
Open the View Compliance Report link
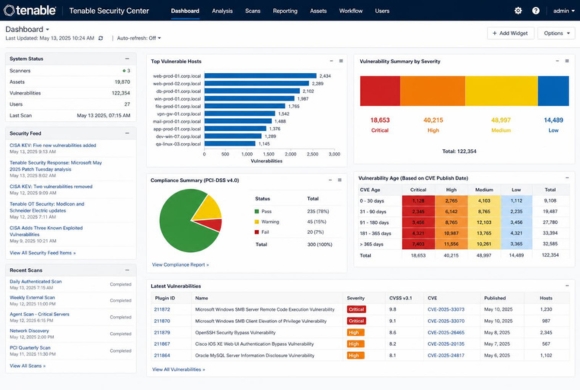[x=180, y=265]
